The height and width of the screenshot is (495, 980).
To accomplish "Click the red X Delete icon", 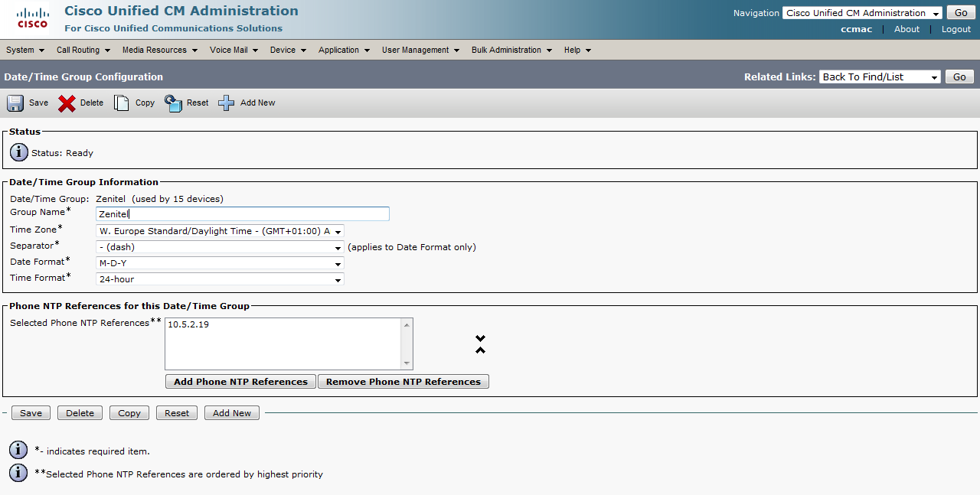I will click(67, 103).
